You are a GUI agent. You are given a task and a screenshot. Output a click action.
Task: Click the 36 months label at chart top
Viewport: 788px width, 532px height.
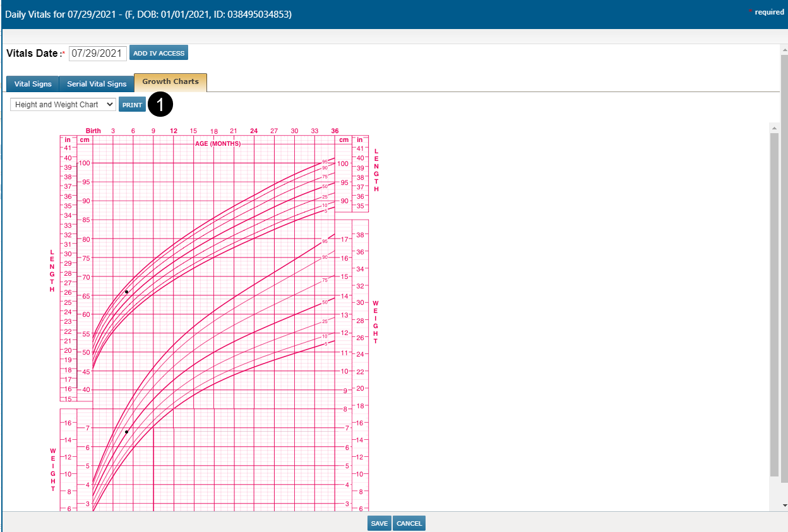tap(335, 131)
